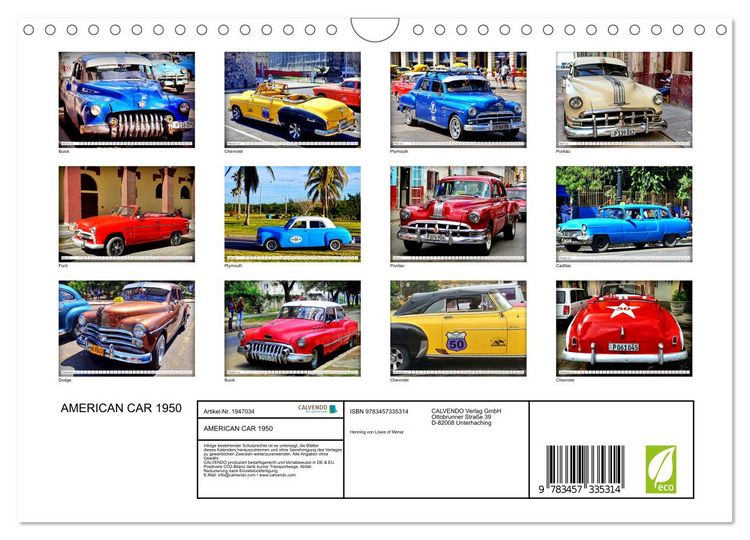750x540 pixels.
Task: Click 'Ottobrunner Straße 39' address line
Action: click(x=461, y=417)
